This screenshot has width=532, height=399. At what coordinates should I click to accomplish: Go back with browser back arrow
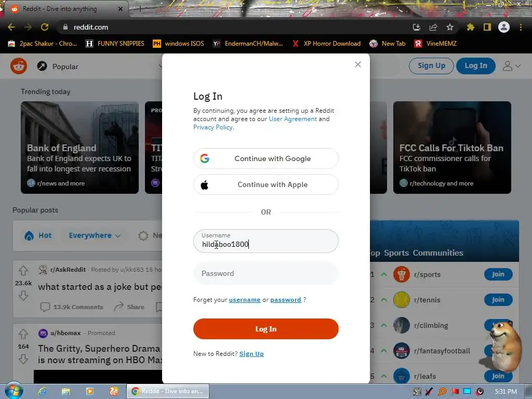[11, 27]
